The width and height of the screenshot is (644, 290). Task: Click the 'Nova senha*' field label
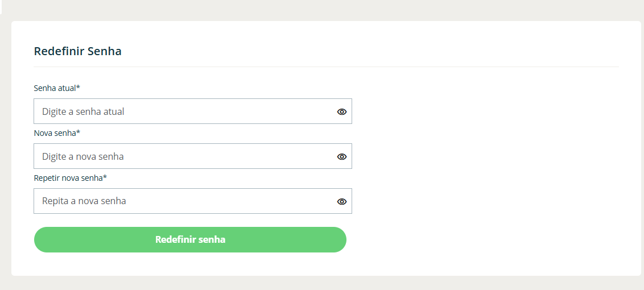pyautogui.click(x=57, y=133)
